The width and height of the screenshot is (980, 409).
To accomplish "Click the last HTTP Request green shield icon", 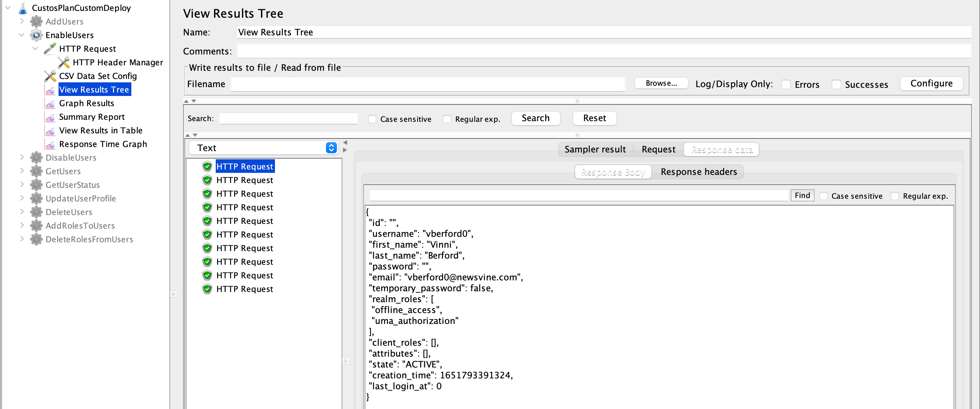I will point(207,289).
